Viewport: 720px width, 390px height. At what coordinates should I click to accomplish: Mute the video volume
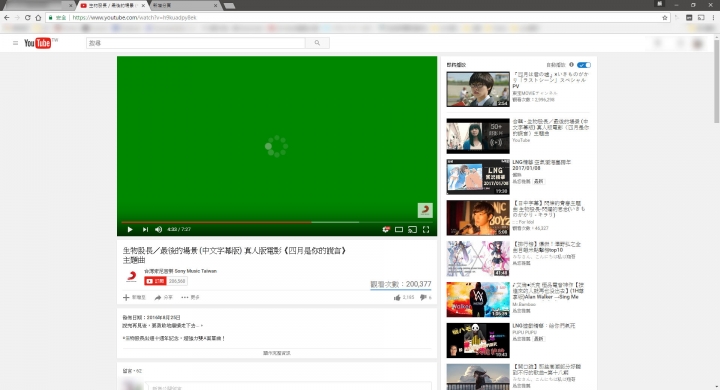click(158, 229)
